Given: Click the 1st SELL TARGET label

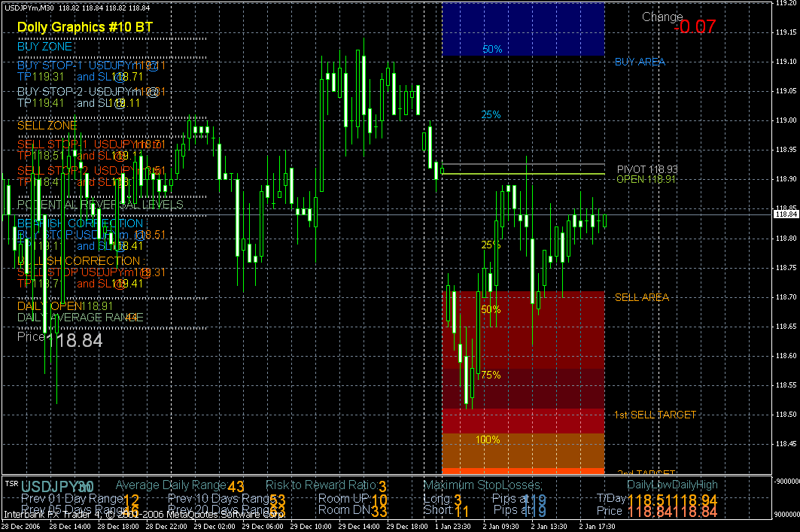Looking at the screenshot, I should (x=655, y=415).
